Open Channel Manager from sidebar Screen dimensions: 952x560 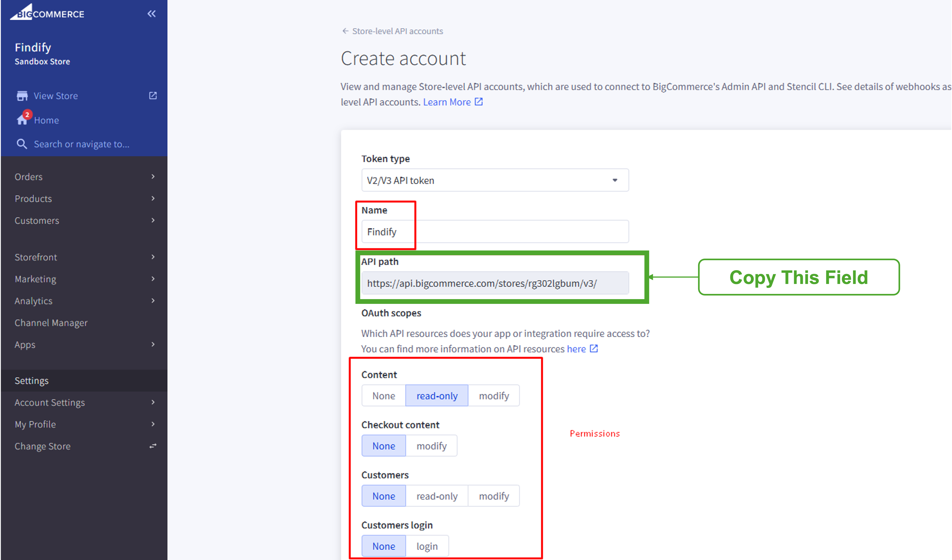(x=51, y=323)
